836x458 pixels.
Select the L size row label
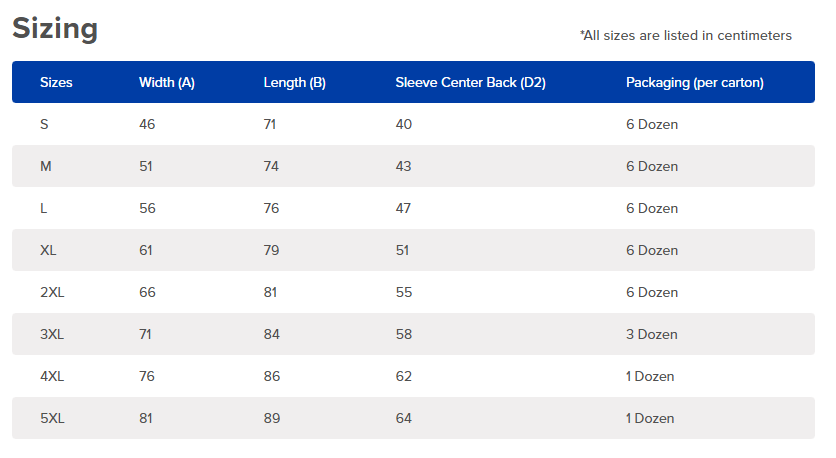pos(44,208)
